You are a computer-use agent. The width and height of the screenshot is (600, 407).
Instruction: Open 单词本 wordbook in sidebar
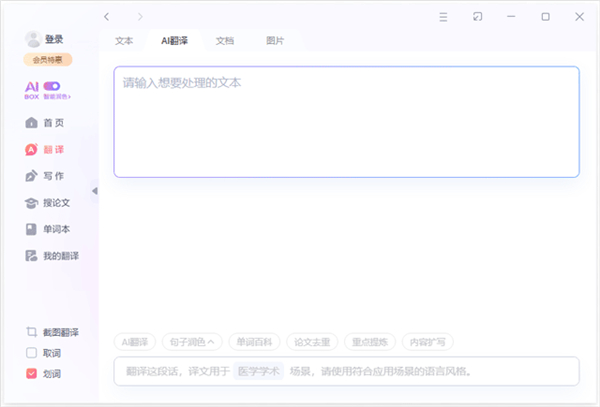coord(47,229)
